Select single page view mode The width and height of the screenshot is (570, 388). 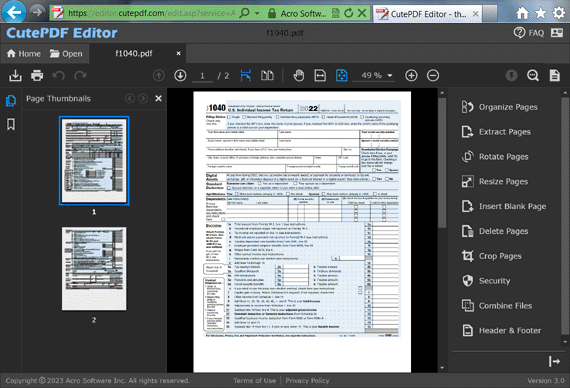point(246,76)
